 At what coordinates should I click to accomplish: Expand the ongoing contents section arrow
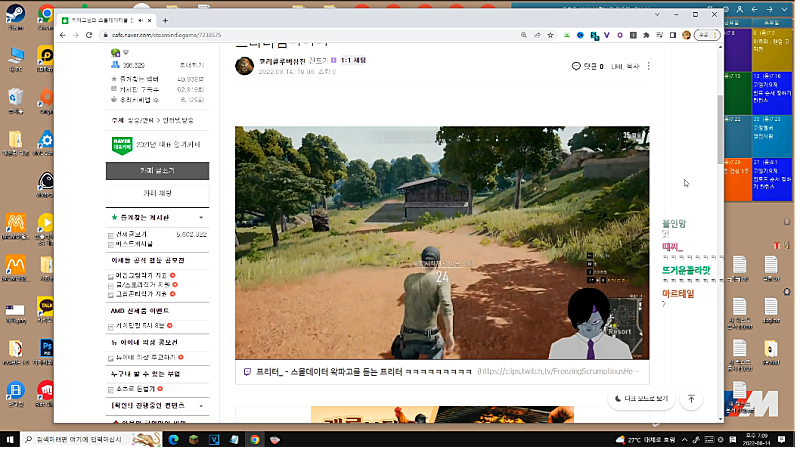point(201,406)
